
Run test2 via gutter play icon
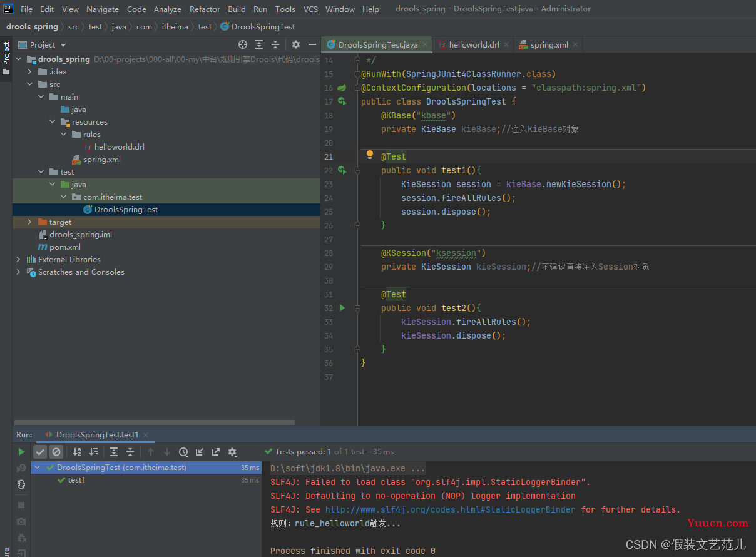click(342, 308)
